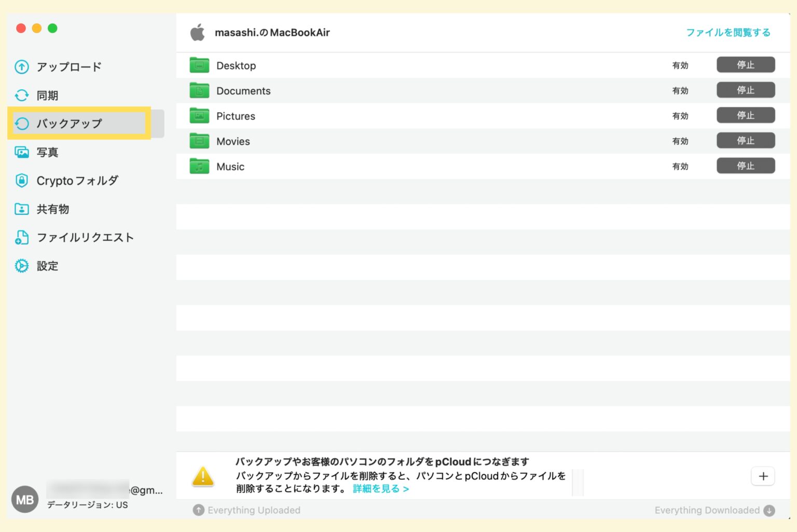
Task: Click the masashi.の MacBookAir device title
Action: point(272,33)
